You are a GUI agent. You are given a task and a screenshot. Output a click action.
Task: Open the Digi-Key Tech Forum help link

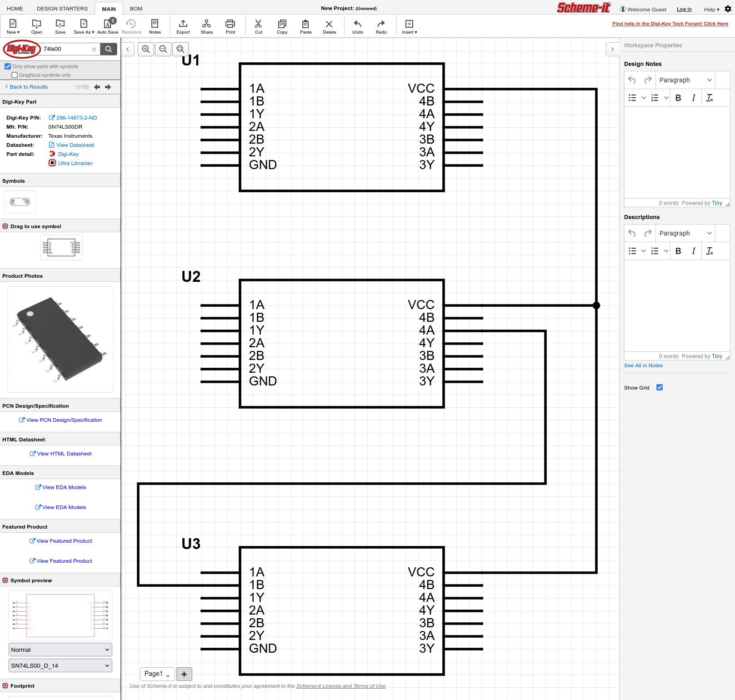click(x=670, y=24)
